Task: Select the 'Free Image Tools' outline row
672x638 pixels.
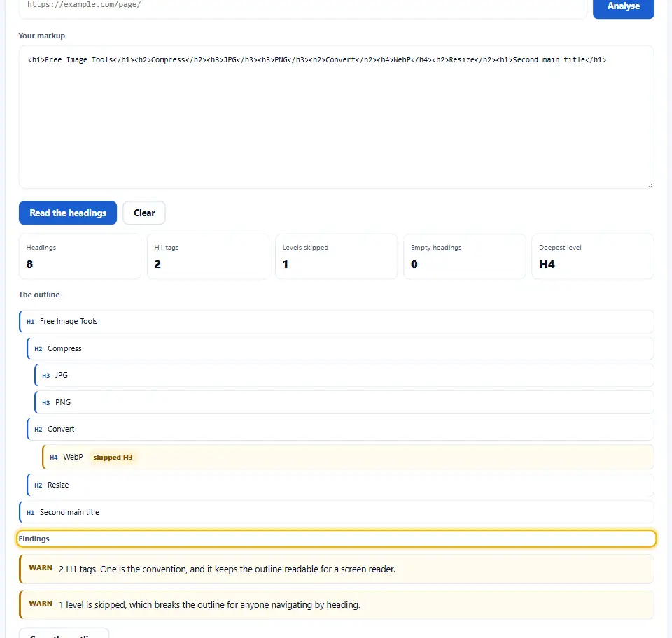Action: (337, 322)
